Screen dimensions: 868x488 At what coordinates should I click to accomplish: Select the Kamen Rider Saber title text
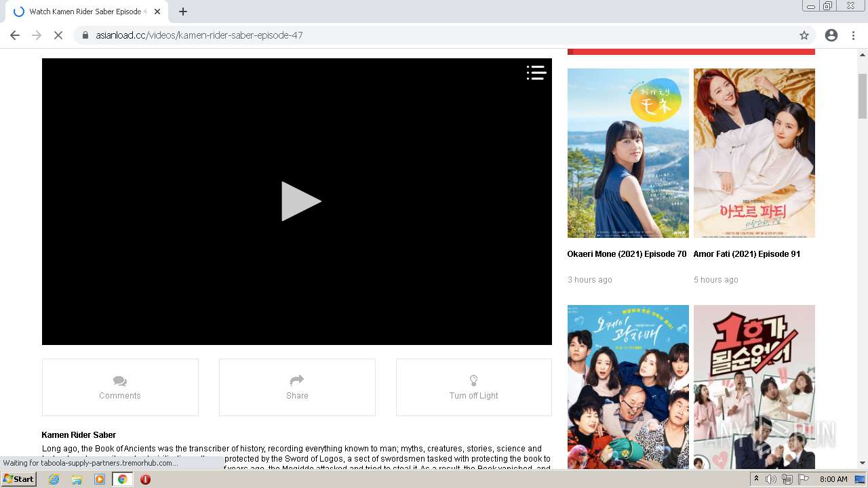coord(79,435)
